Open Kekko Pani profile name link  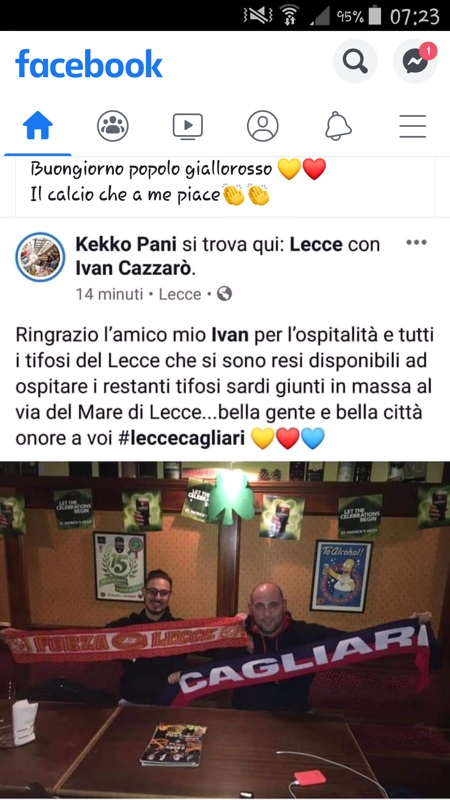(x=126, y=244)
